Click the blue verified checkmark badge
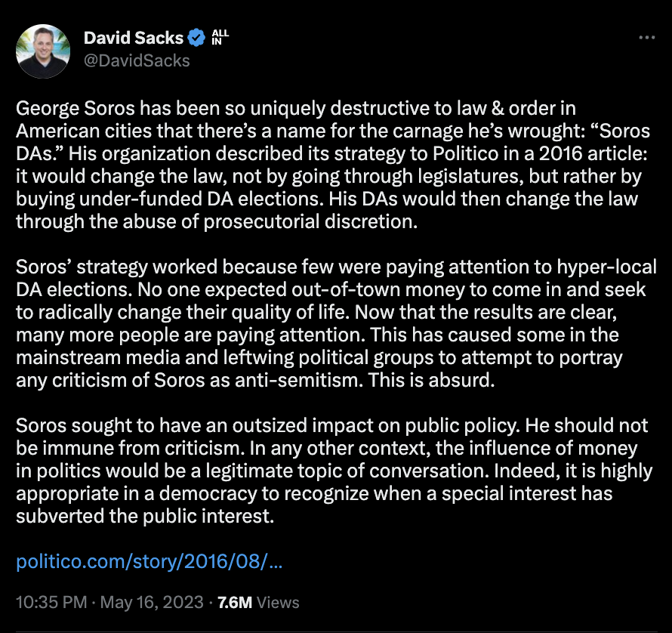 tap(196, 36)
